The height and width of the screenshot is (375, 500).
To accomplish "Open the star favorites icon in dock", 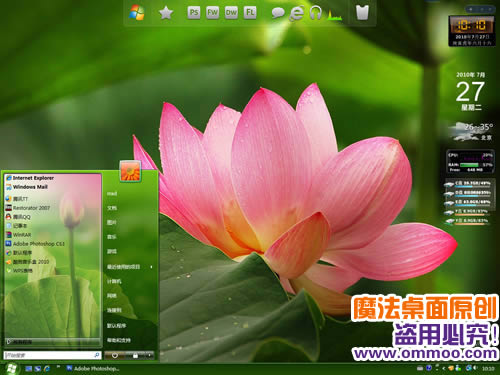I will [166, 13].
